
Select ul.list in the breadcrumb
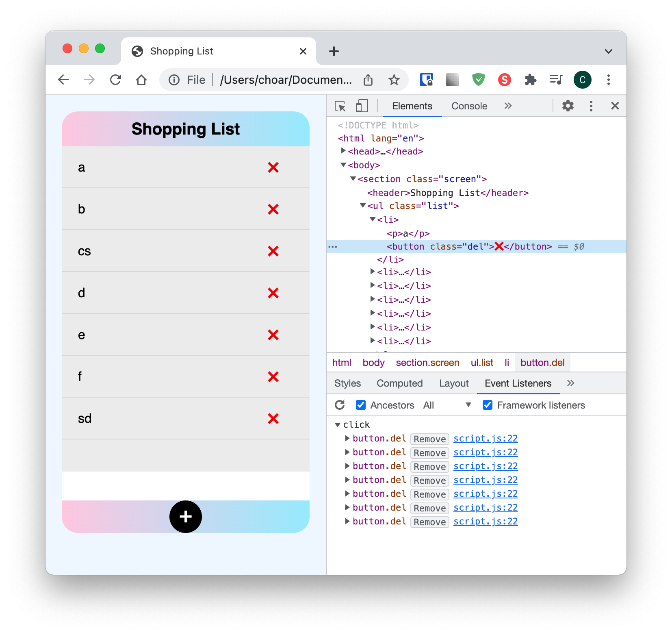[x=482, y=363]
